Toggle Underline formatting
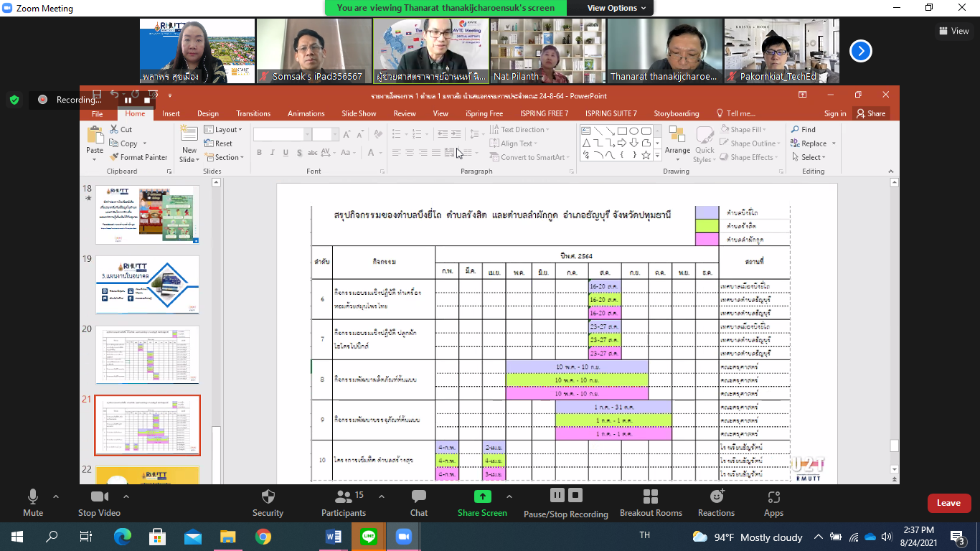Viewport: 980px width, 551px height. coord(286,152)
